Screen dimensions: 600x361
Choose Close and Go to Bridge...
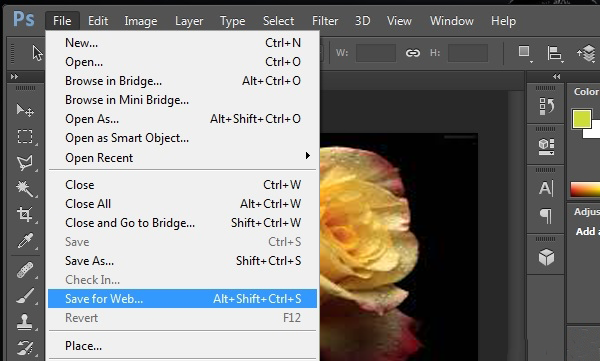point(183,223)
